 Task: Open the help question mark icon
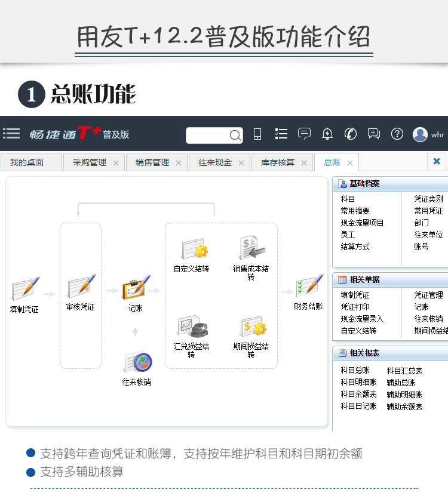coord(397,134)
